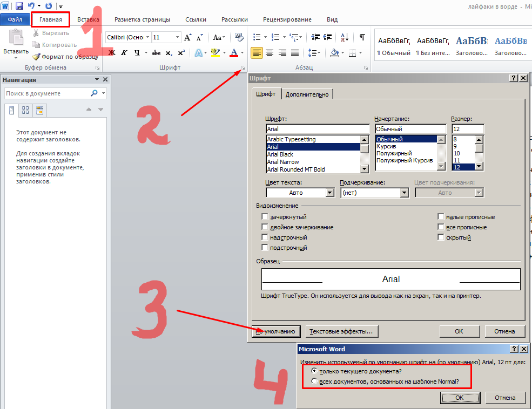This screenshot has width=532, height=409.
Task: Apply superscript x² formatting
Action: pyautogui.click(x=181, y=53)
